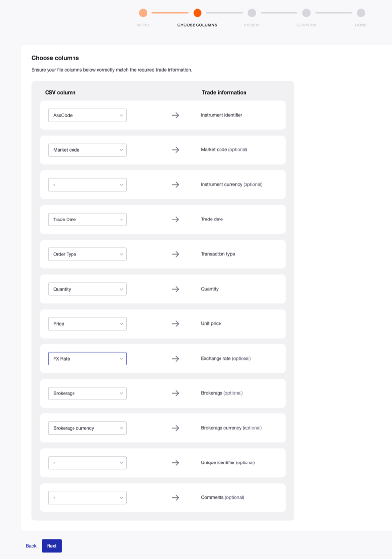Open the Trade Date column dropdown
392x559 pixels.
pyautogui.click(x=87, y=219)
